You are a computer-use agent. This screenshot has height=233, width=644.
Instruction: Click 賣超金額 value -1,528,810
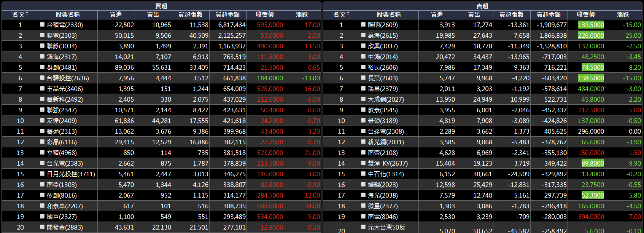pos(552,46)
